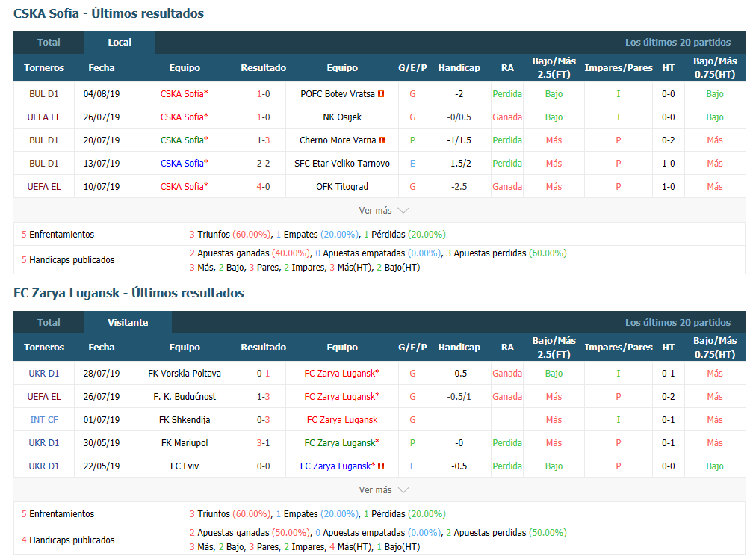The image size is (756, 559).
Task: Click the red card icon beside Cherno More Varna
Action: [382, 140]
